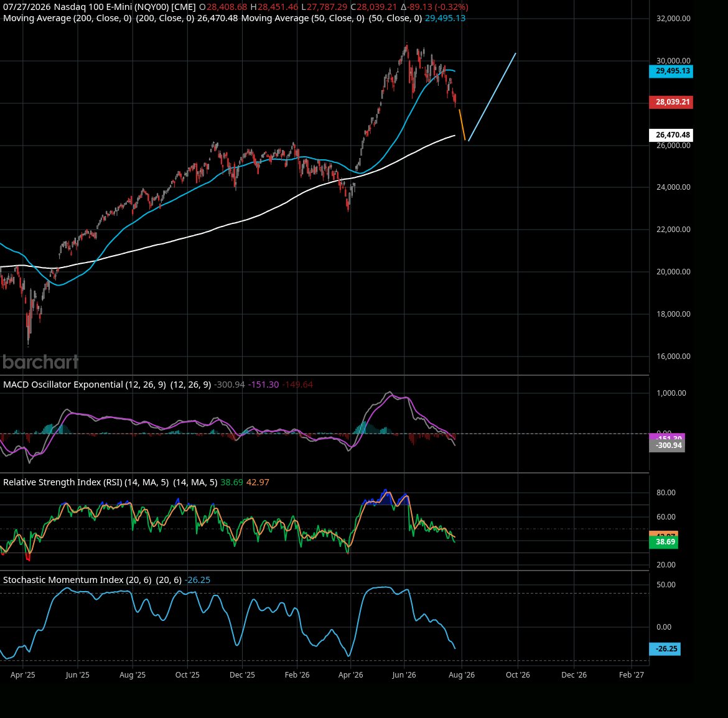The height and width of the screenshot is (718, 728).
Task: Click the Dec '26 date label
Action: [574, 675]
